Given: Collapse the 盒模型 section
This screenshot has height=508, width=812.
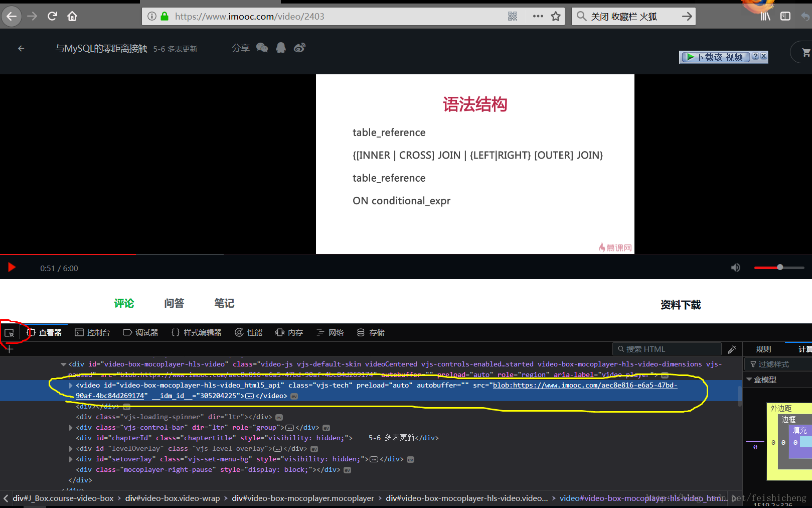Looking at the screenshot, I should (x=749, y=379).
